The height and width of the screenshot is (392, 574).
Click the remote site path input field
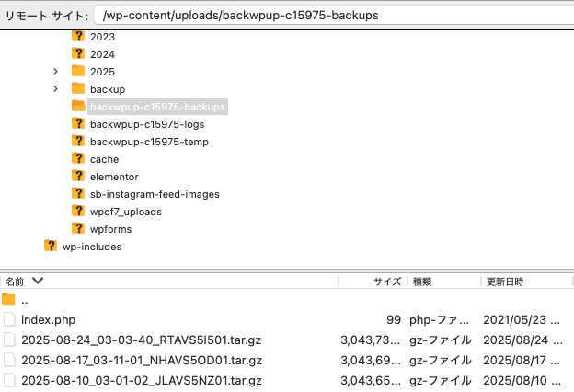pyautogui.click(x=331, y=16)
